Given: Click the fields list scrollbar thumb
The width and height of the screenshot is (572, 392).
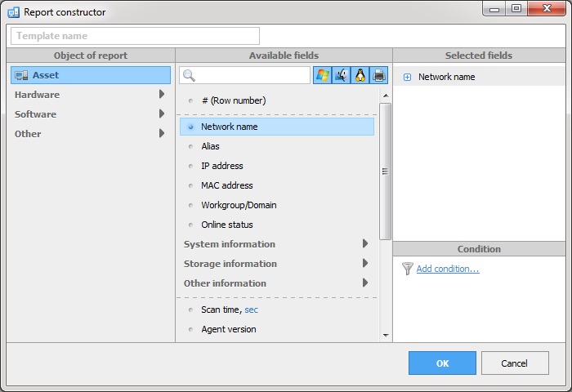Looking at the screenshot, I should point(385,171).
